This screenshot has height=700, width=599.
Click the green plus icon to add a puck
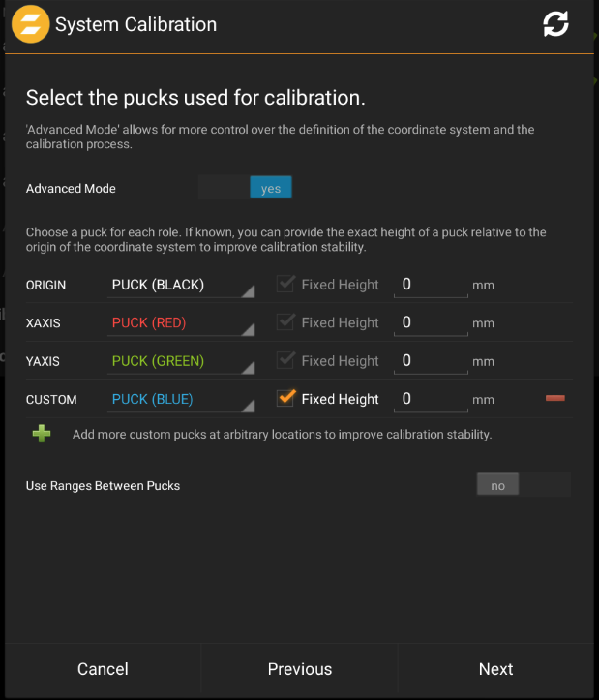[x=42, y=434]
